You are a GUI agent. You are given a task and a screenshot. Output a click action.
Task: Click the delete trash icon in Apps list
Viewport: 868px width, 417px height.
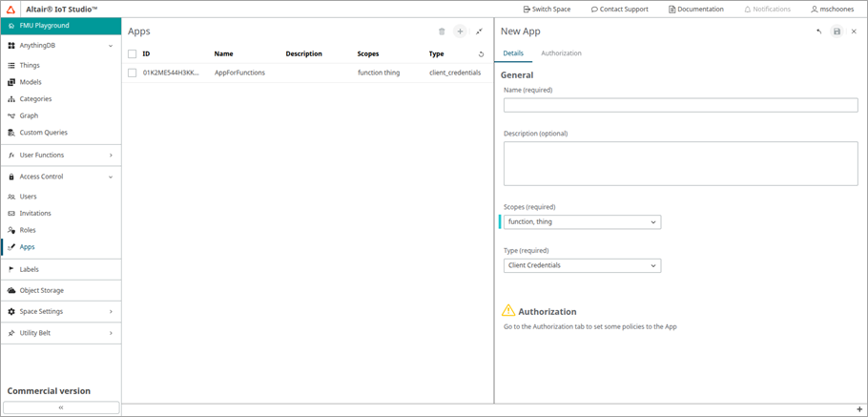tap(442, 31)
